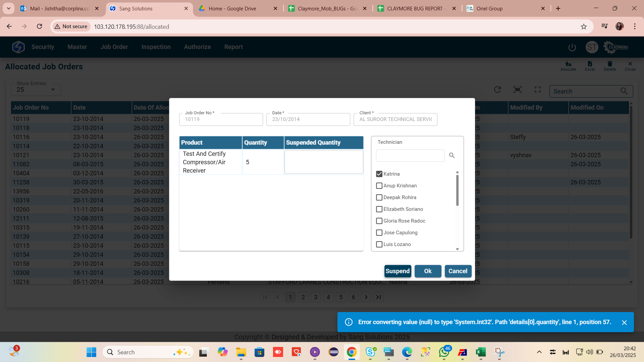The width and height of the screenshot is (644, 362).
Task: Click the Suspended Quantity input field
Action: pyautogui.click(x=323, y=162)
